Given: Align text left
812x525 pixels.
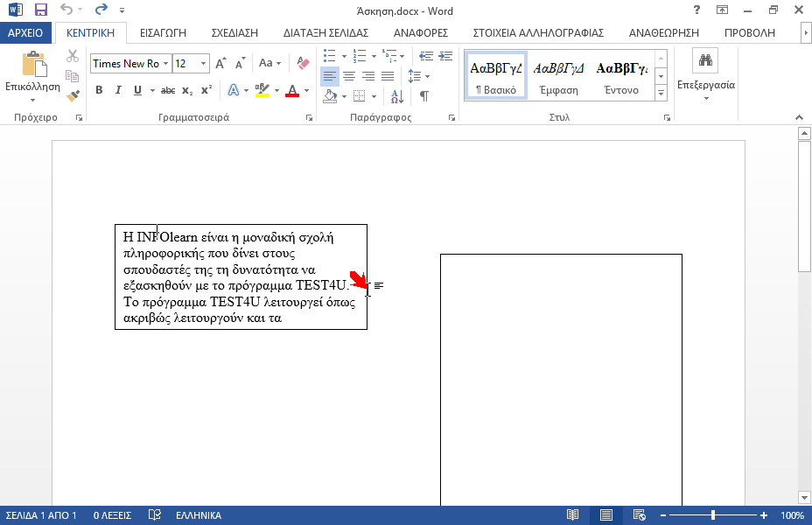Looking at the screenshot, I should (329, 77).
